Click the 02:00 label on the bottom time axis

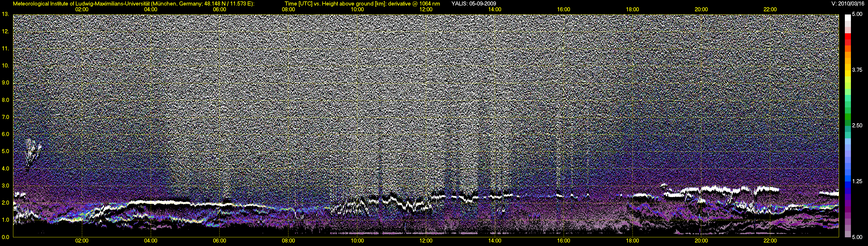point(82,241)
